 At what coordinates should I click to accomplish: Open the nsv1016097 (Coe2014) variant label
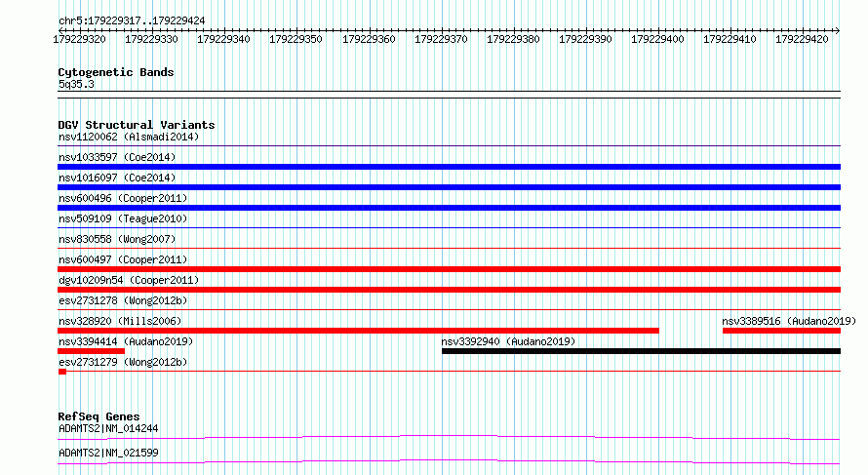pyautogui.click(x=117, y=178)
